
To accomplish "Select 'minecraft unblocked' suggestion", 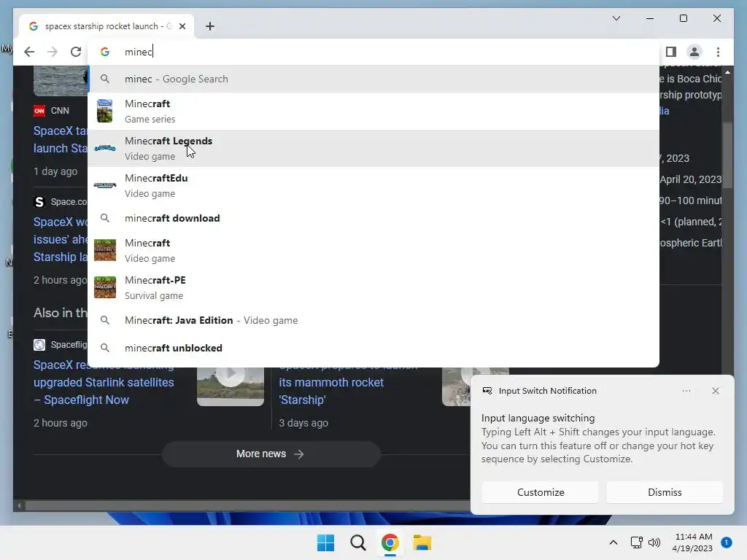I will pyautogui.click(x=374, y=348).
